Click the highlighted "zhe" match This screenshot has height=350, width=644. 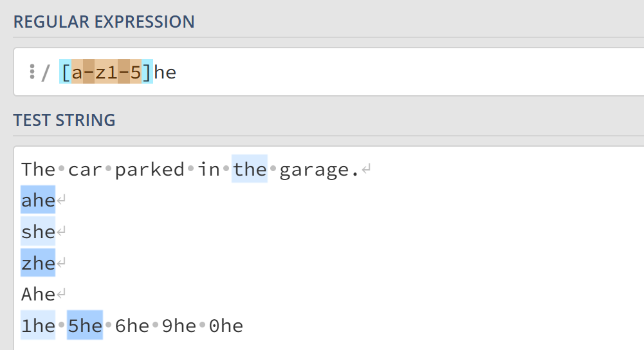coord(38,263)
